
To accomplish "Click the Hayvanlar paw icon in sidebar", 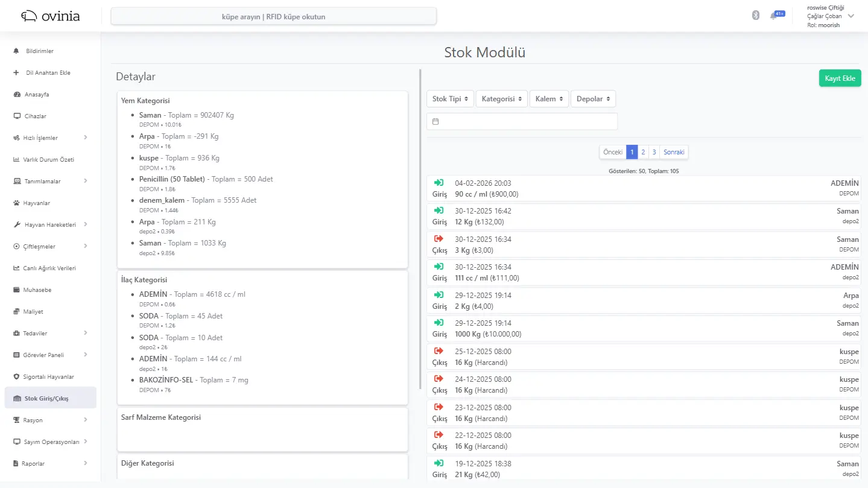I will click(17, 203).
